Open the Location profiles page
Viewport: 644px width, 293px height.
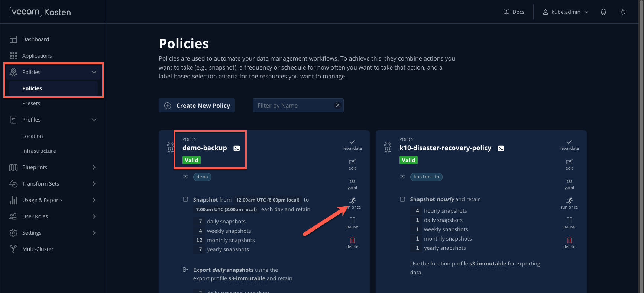[33, 136]
